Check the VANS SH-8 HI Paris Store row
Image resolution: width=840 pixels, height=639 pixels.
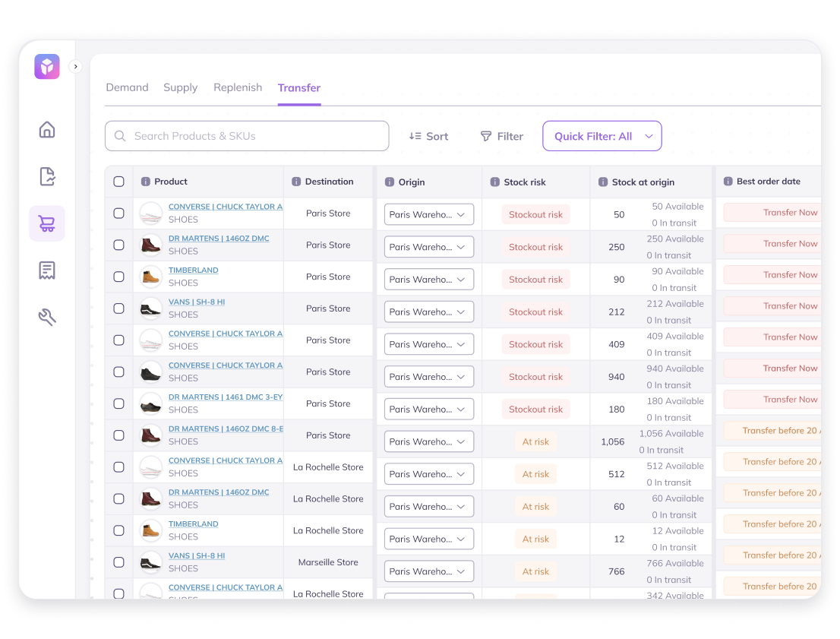tap(119, 308)
